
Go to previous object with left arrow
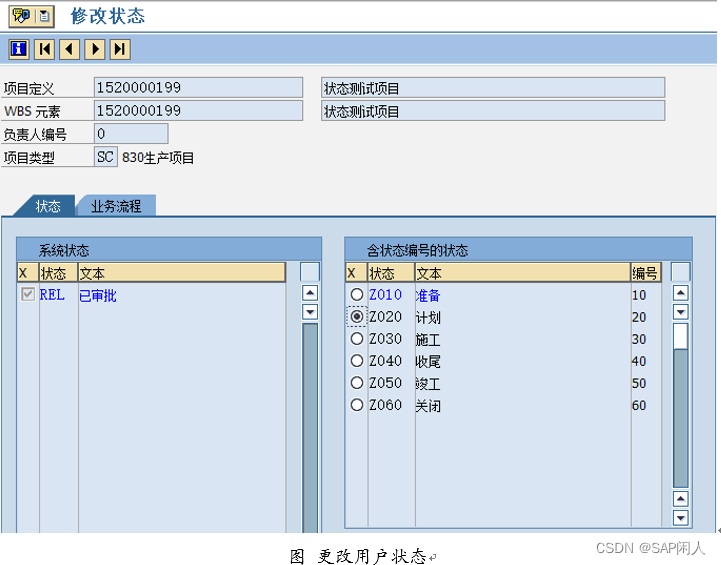69,49
